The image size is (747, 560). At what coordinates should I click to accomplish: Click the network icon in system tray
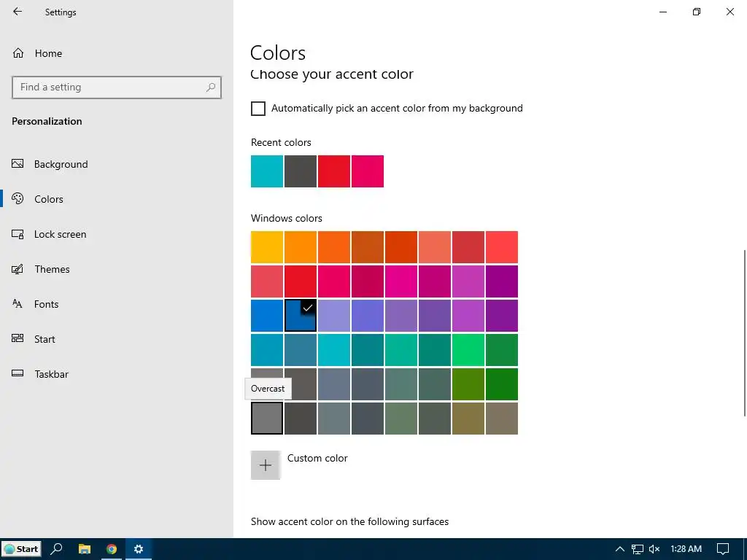tap(638, 549)
